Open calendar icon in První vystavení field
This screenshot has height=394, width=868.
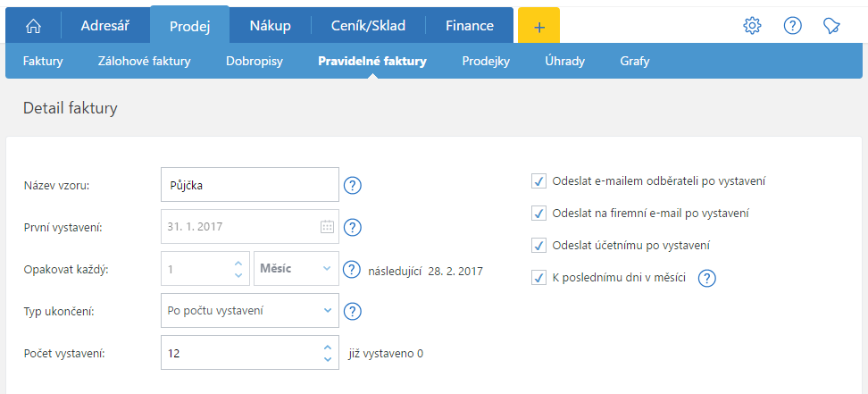327,227
